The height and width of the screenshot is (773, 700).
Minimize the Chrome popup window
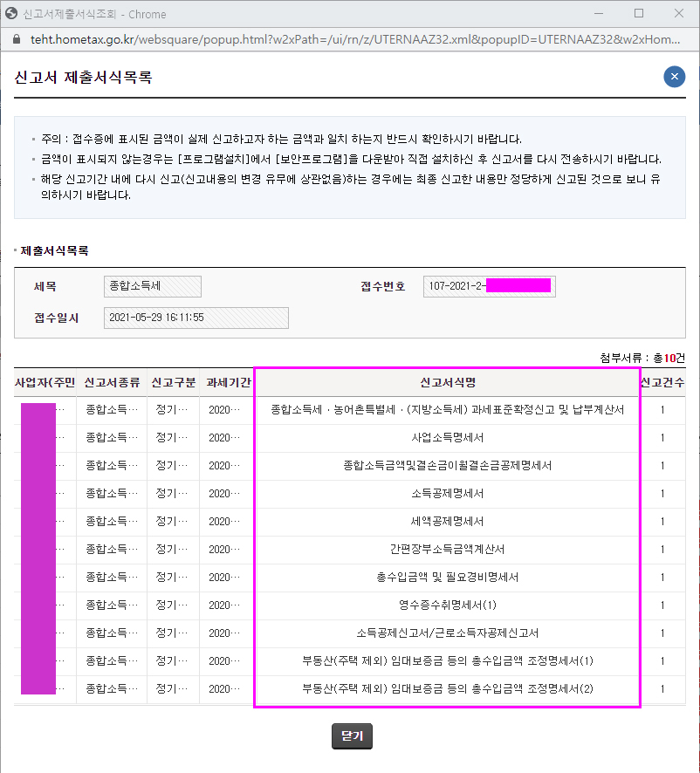click(x=599, y=14)
